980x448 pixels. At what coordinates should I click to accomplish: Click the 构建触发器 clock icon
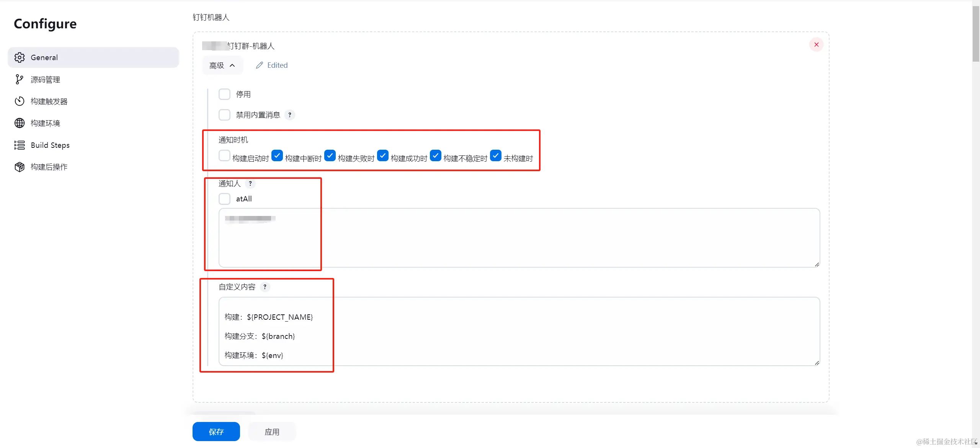20,101
